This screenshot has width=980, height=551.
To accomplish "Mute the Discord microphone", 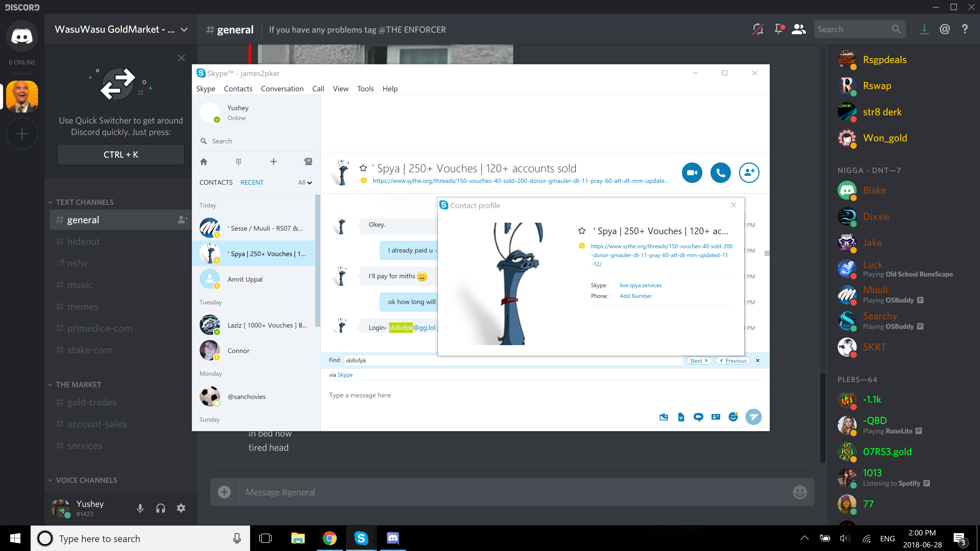I will (x=140, y=508).
